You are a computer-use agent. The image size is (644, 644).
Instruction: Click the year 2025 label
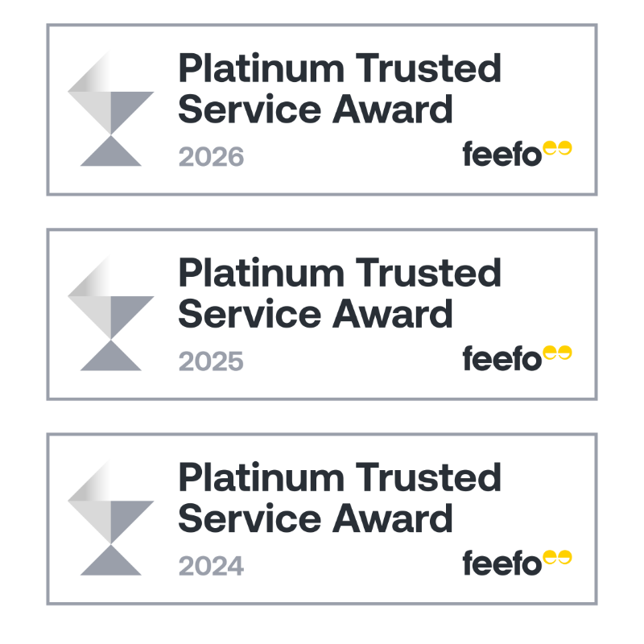(211, 361)
